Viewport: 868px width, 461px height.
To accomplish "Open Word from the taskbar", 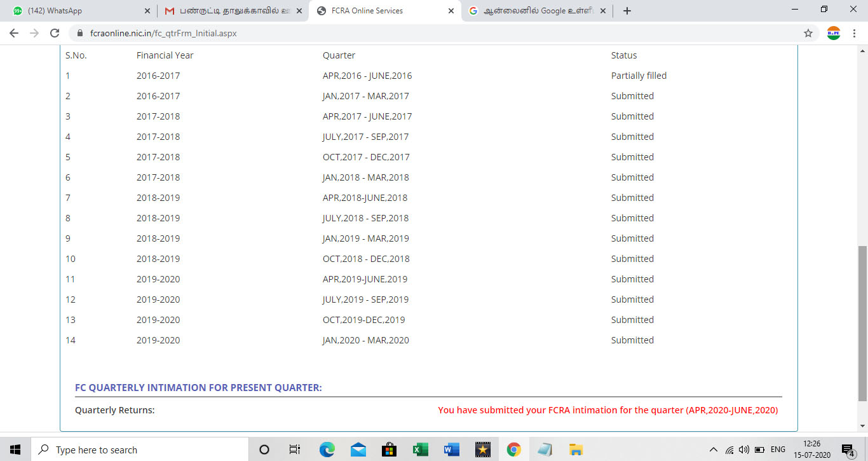I will pyautogui.click(x=451, y=450).
